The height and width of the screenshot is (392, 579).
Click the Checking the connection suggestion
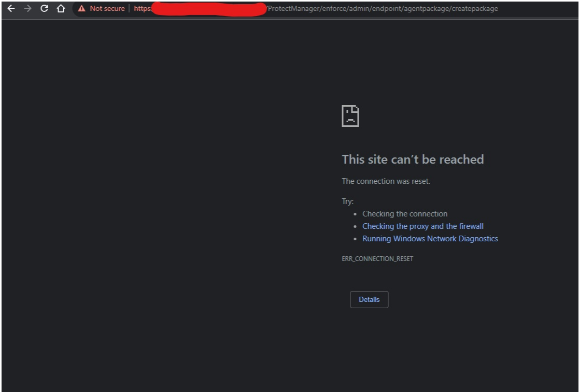pos(405,214)
